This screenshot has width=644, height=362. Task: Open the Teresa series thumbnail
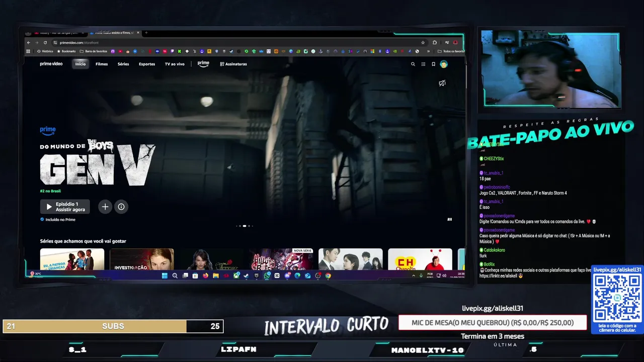click(x=211, y=259)
